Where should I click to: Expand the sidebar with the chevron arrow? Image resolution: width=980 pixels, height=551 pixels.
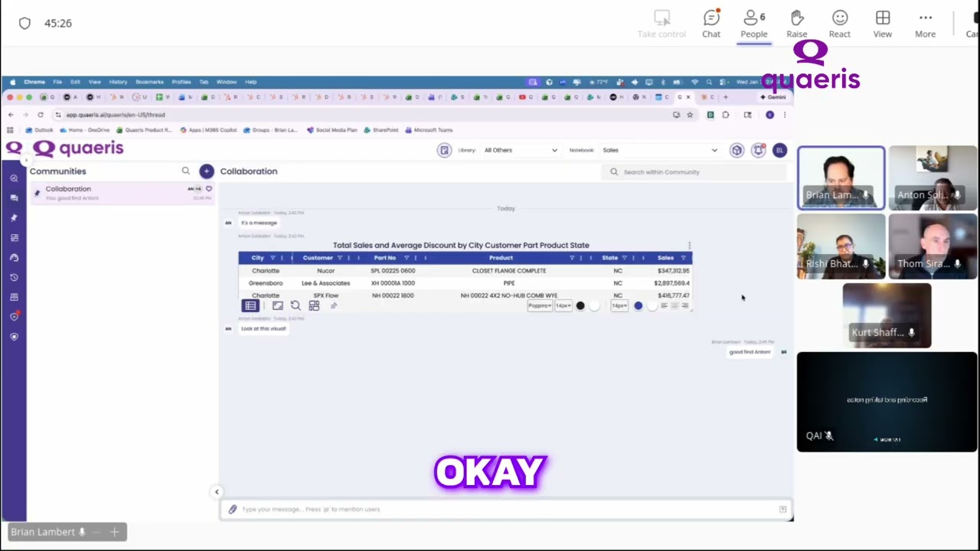click(x=26, y=161)
